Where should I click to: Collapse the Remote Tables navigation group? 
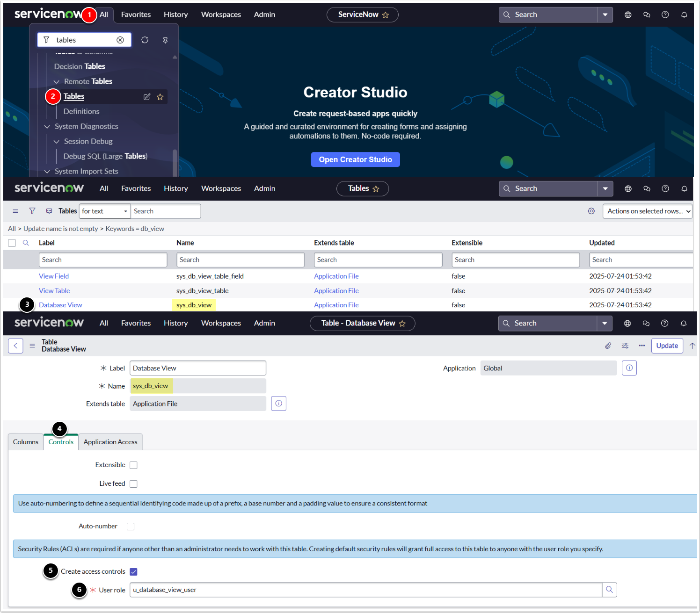(57, 82)
